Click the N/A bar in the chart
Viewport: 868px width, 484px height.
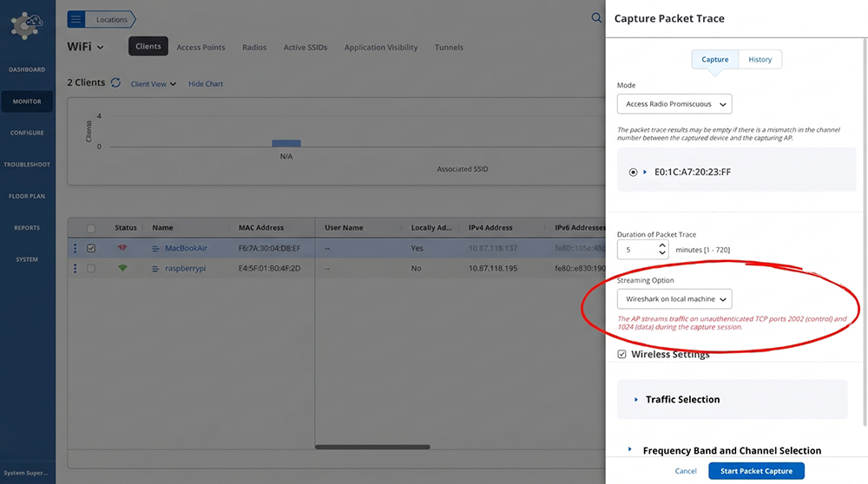pos(286,143)
